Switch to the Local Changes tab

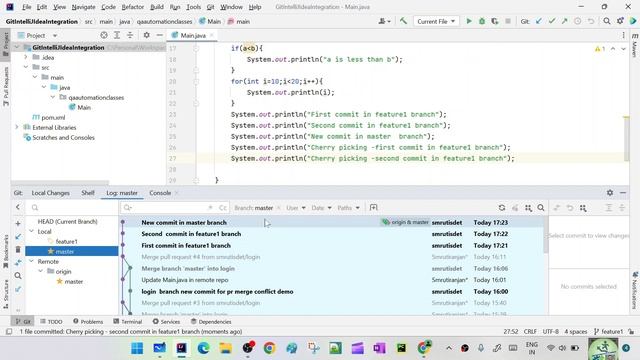51,193
